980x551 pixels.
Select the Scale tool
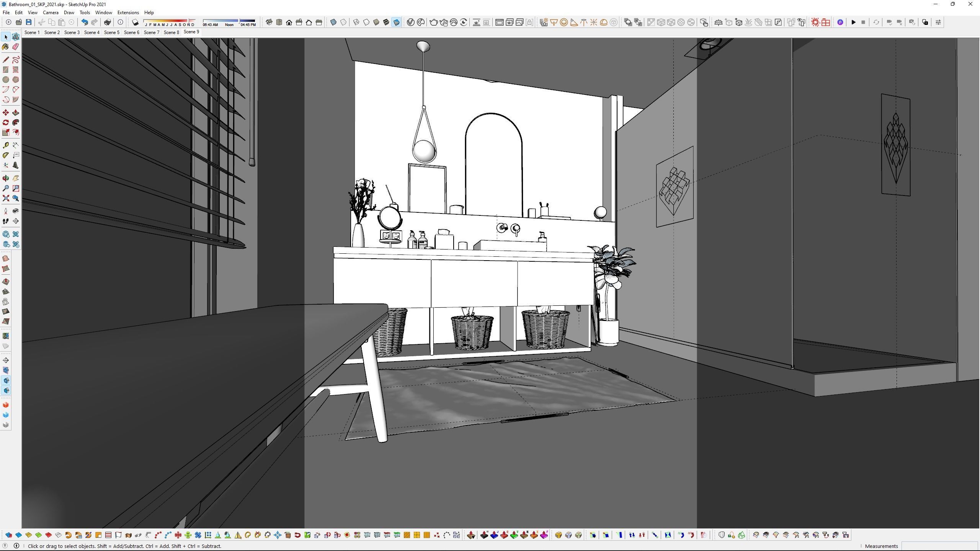tap(6, 132)
